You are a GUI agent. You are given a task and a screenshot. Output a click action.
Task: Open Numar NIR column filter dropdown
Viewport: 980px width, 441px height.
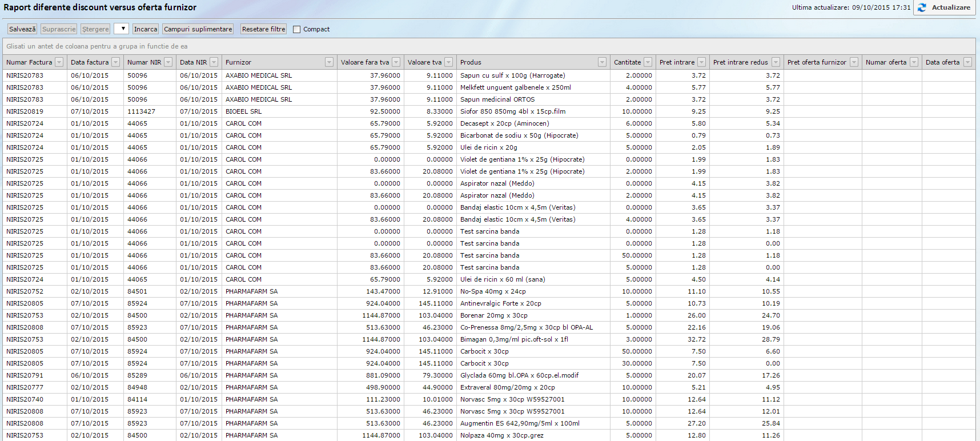coord(168,62)
